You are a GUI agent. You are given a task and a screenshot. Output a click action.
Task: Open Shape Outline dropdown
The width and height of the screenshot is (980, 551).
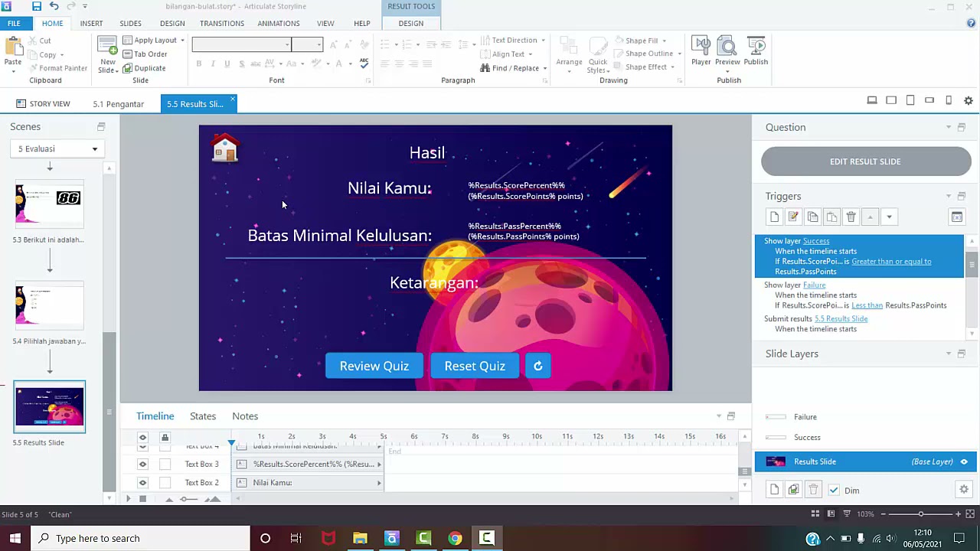coord(679,54)
